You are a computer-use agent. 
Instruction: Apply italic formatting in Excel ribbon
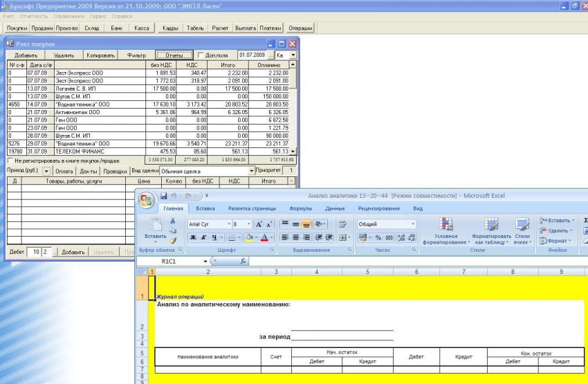point(205,237)
